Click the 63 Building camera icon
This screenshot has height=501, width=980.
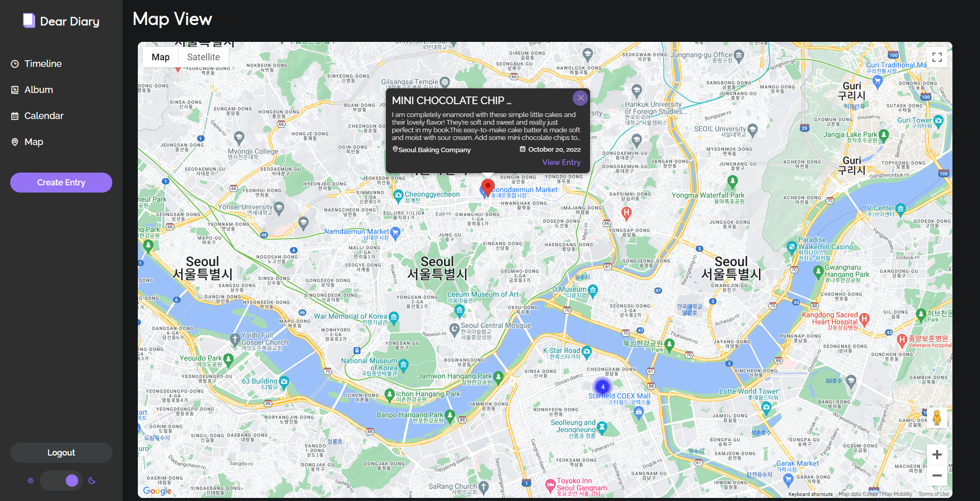click(284, 381)
